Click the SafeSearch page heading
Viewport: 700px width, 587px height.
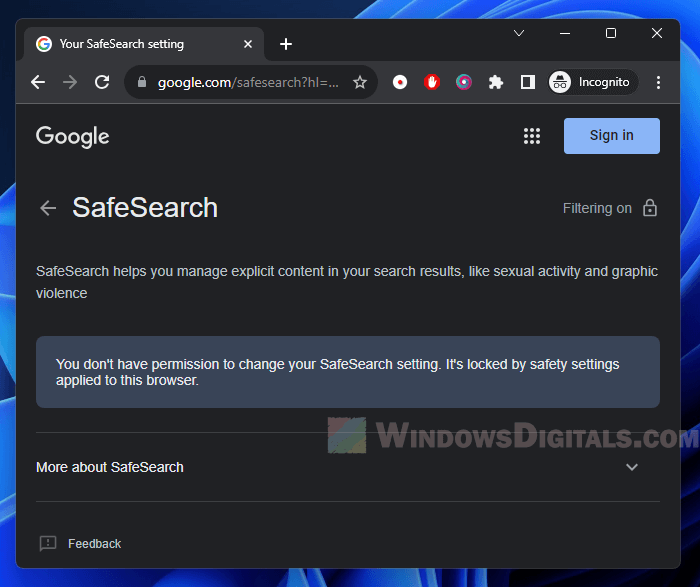(x=145, y=208)
